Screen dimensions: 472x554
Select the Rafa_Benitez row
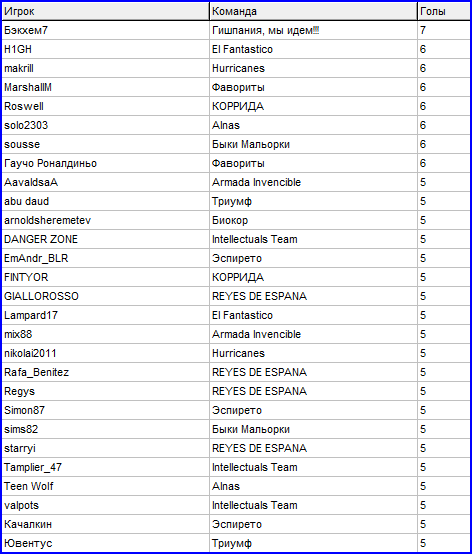(236, 372)
